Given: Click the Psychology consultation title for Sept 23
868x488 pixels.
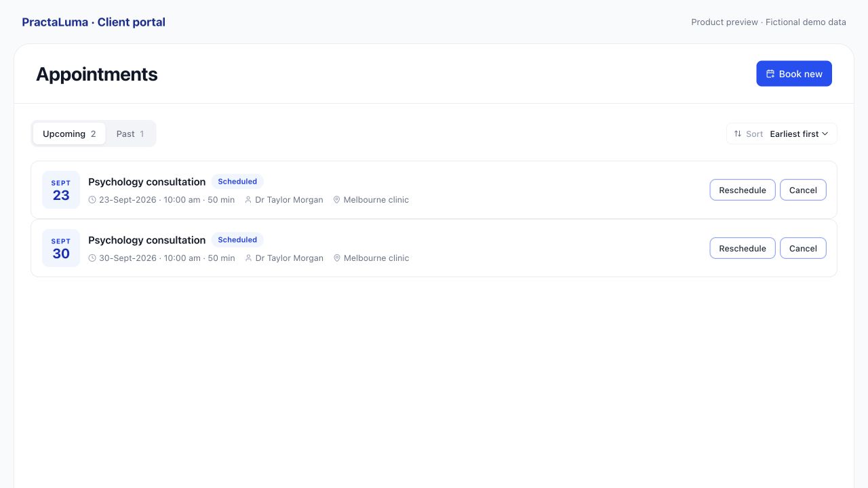Looking at the screenshot, I should tap(146, 182).
